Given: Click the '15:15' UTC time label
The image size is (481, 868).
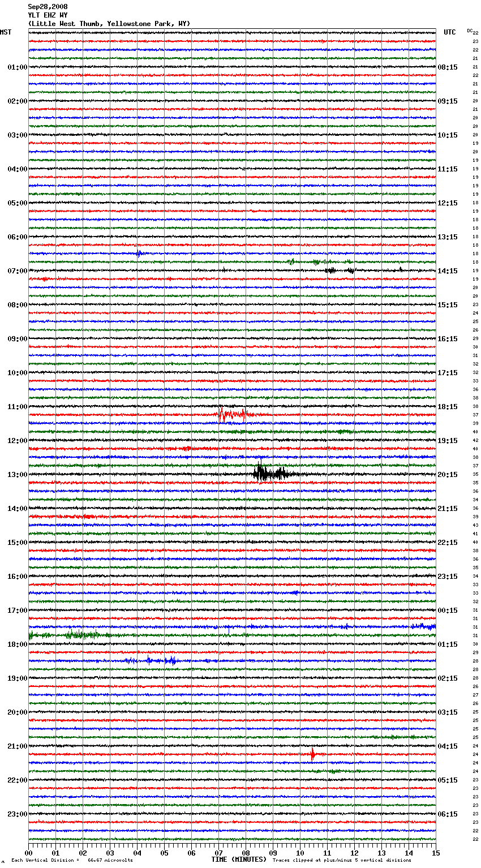Looking at the screenshot, I should pos(448,305).
